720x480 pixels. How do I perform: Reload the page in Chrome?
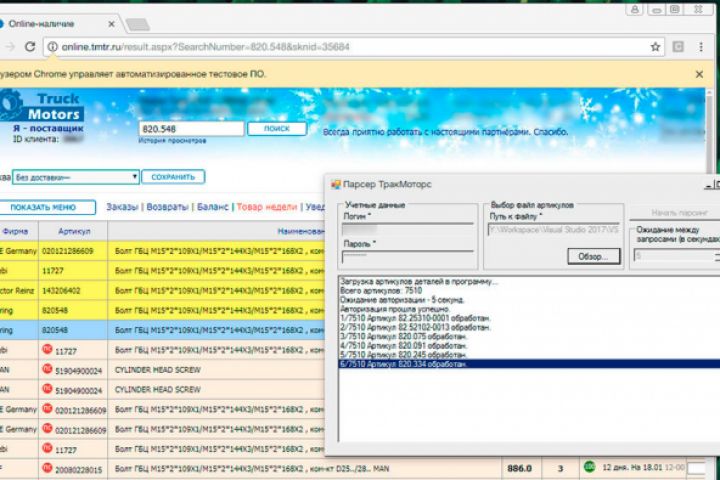(x=30, y=47)
